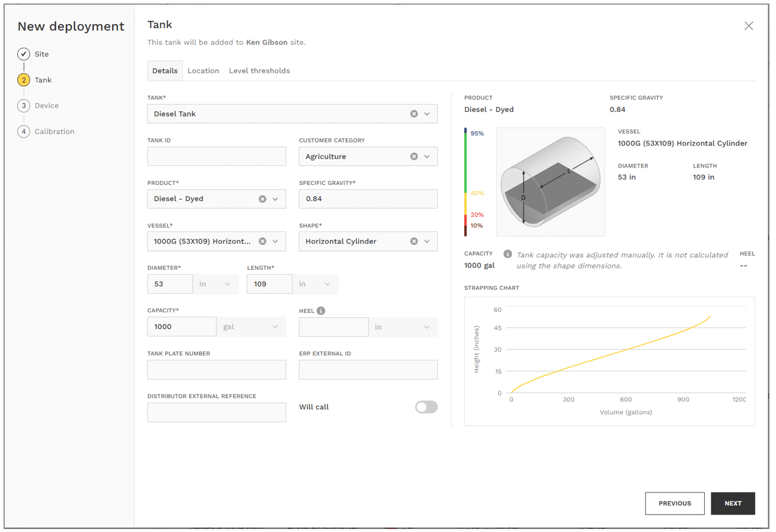Click the horizontal cylinder tank diagram

pos(550,182)
